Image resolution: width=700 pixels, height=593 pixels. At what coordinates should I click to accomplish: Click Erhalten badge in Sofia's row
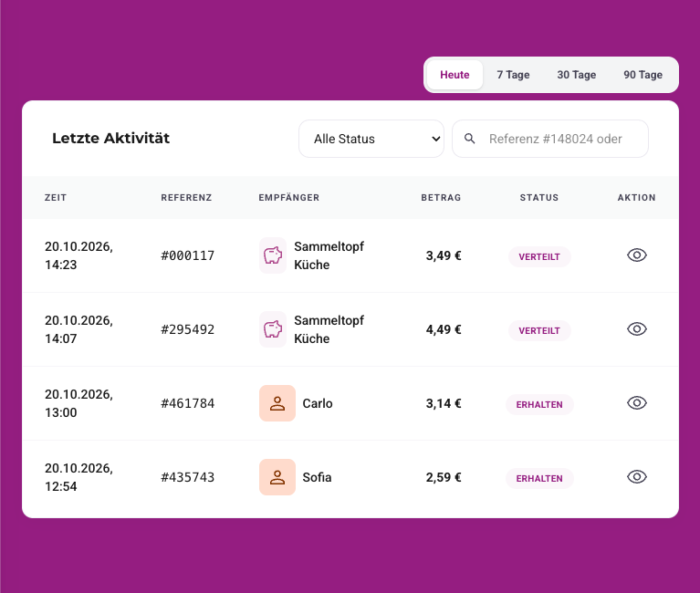click(x=539, y=478)
